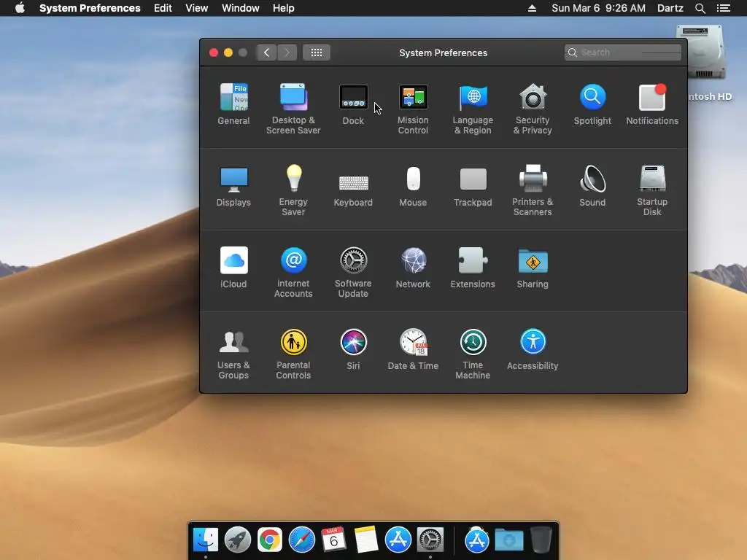Open Security & Privacy preferences
This screenshot has width=747, height=560.
533,109
